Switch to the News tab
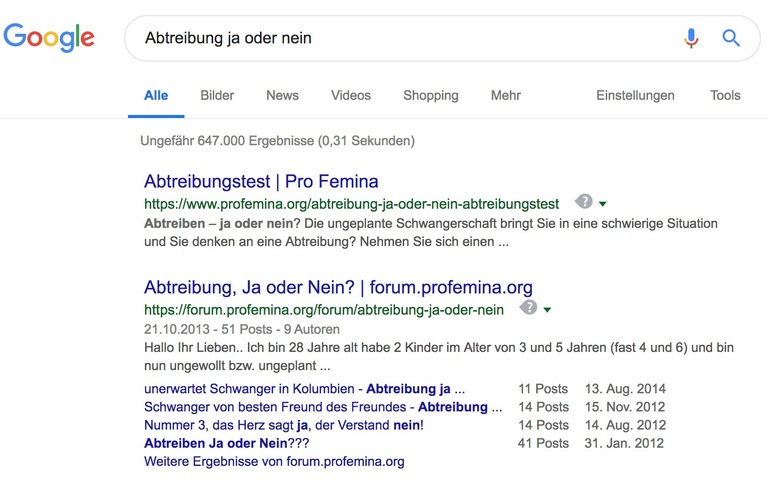 [x=282, y=95]
